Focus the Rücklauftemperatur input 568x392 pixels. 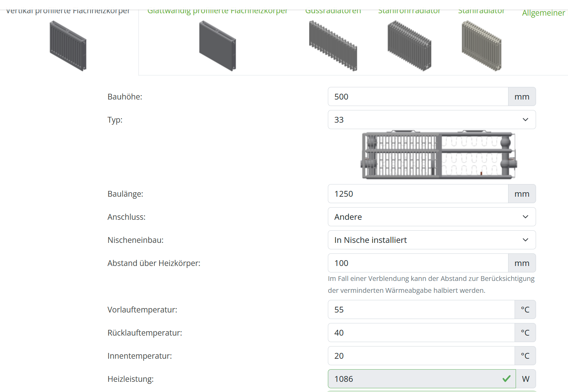[421, 333]
